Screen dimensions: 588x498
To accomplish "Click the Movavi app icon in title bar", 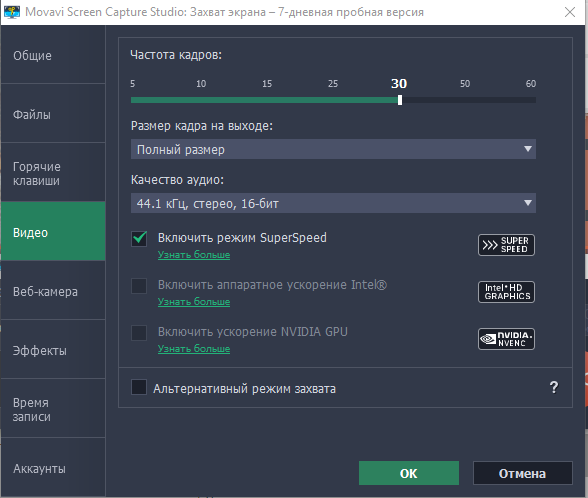I will pyautogui.click(x=12, y=12).
